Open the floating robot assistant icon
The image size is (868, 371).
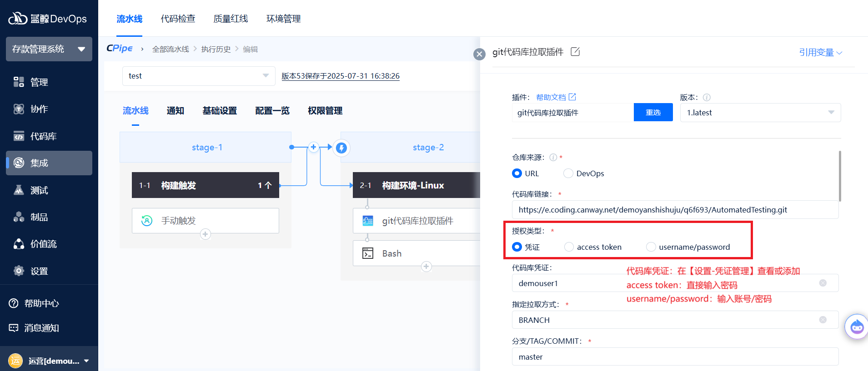[857, 326]
